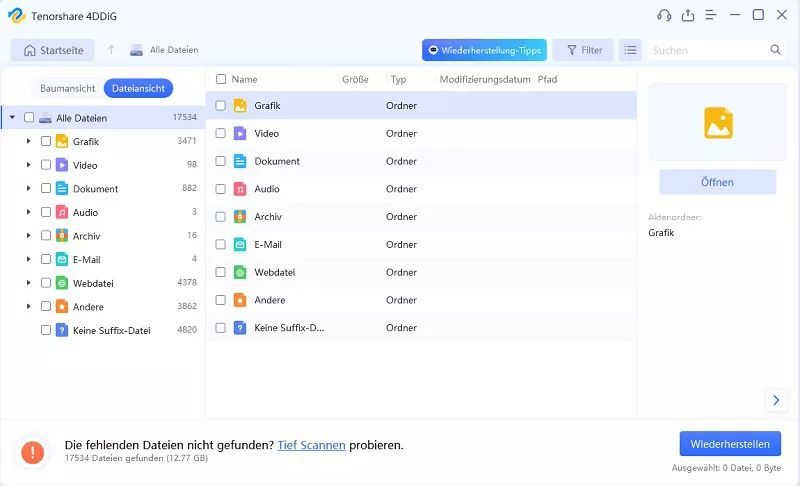Image resolution: width=800 pixels, height=486 pixels.
Task: Click into the Suchen search field
Action: [709, 50]
